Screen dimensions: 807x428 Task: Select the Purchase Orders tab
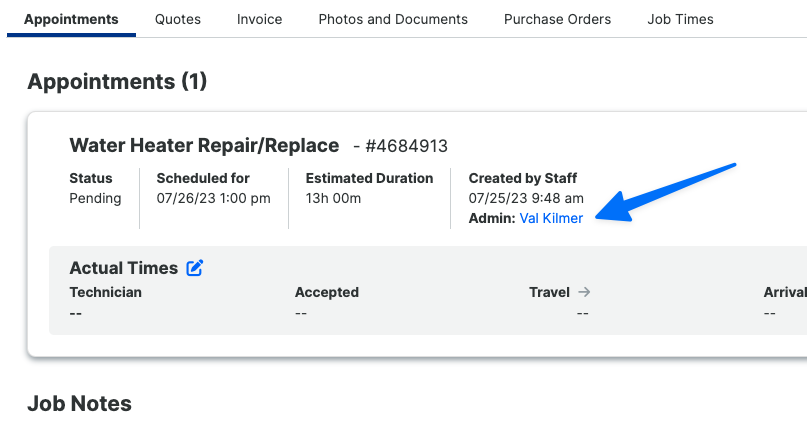click(558, 19)
